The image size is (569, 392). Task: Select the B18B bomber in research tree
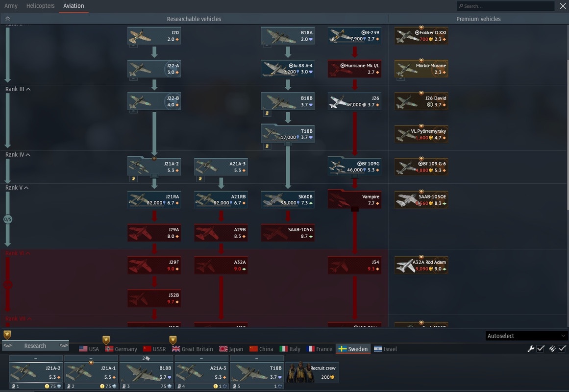point(288,101)
